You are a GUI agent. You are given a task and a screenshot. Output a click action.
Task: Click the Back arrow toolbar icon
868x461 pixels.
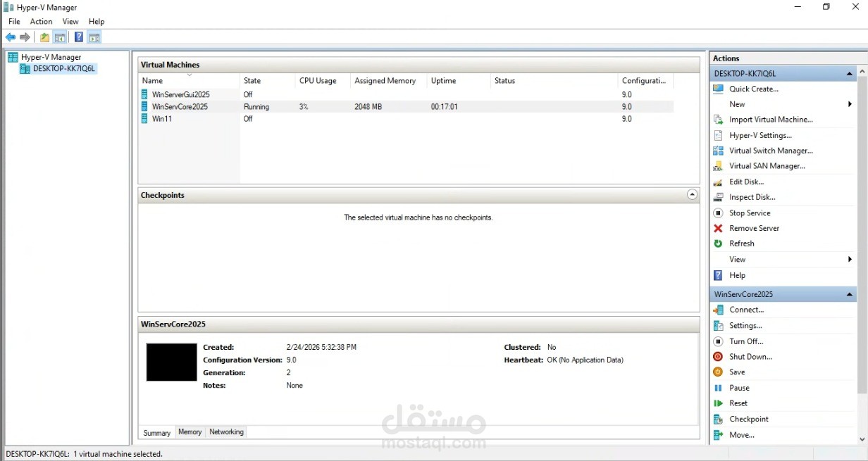tap(11, 37)
